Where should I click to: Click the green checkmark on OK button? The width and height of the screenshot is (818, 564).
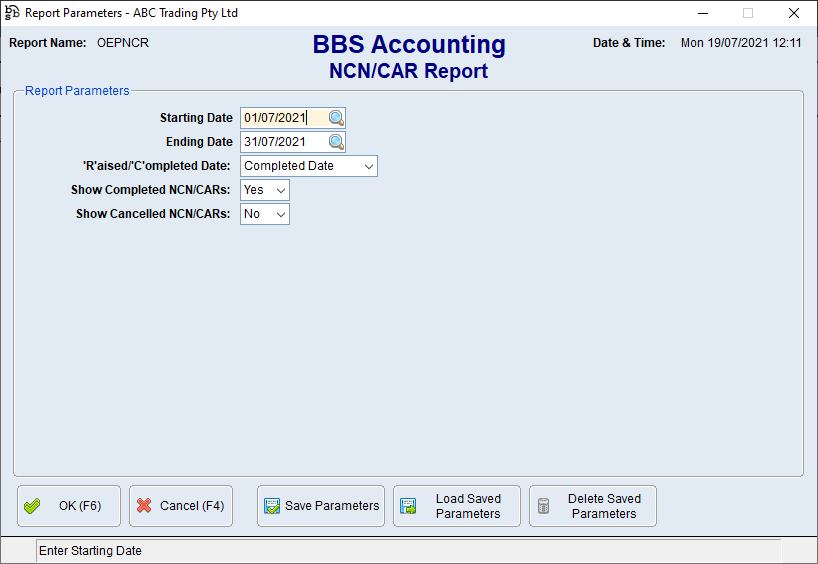click(x=32, y=506)
